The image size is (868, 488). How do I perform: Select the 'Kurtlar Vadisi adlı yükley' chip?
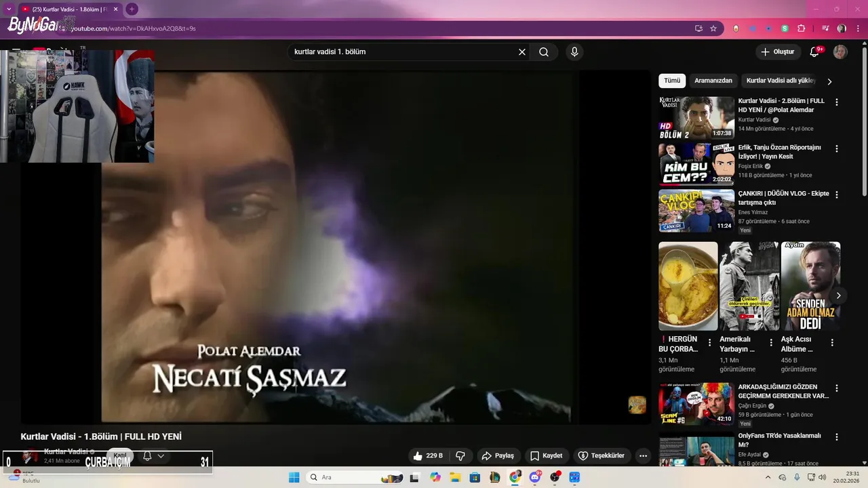pyautogui.click(x=780, y=81)
